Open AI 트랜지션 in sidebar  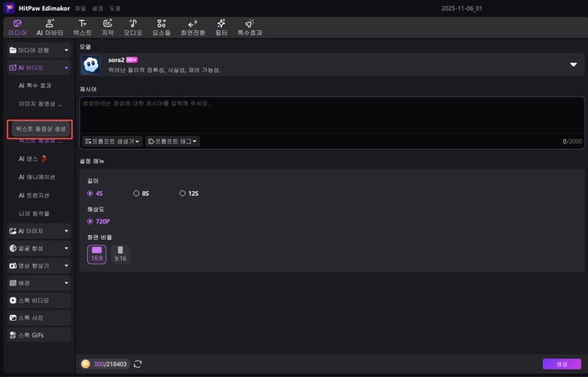click(34, 195)
